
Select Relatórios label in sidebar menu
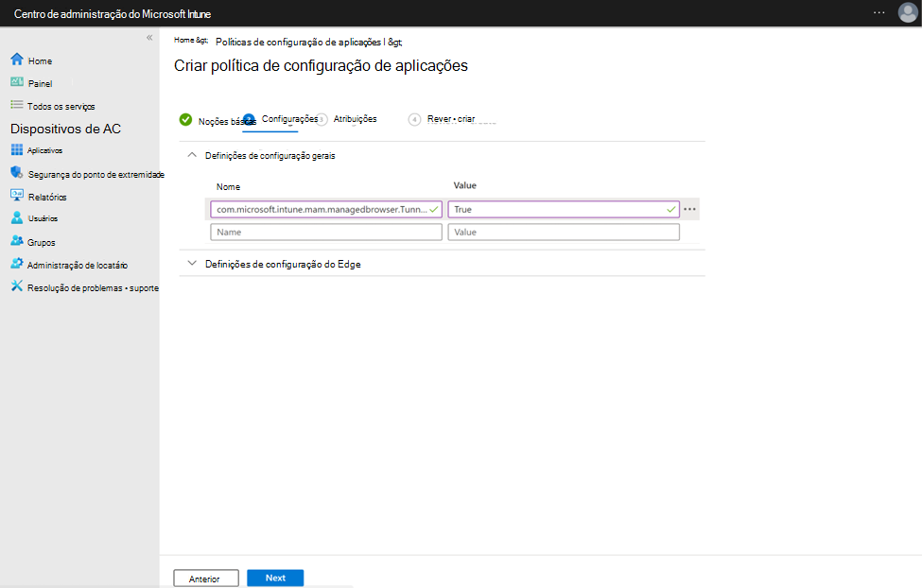(x=47, y=197)
